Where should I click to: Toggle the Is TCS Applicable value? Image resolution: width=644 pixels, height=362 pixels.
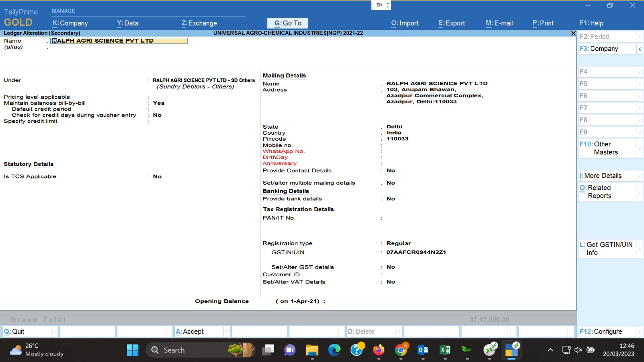157,177
